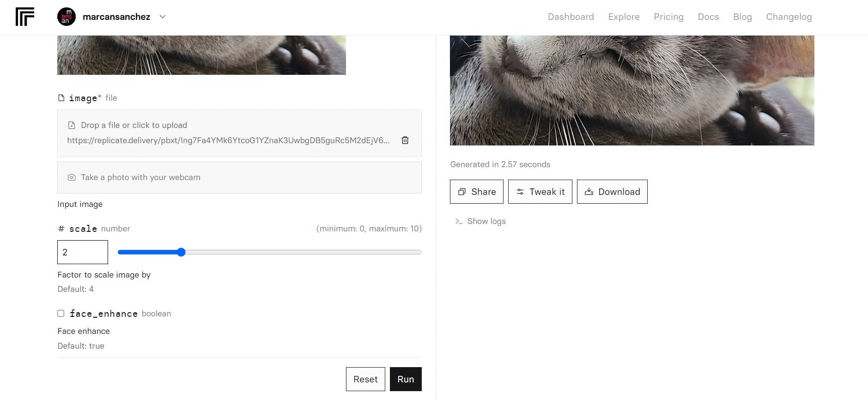This screenshot has width=868, height=399.
Task: Click the Replicate logo icon
Action: (x=25, y=17)
